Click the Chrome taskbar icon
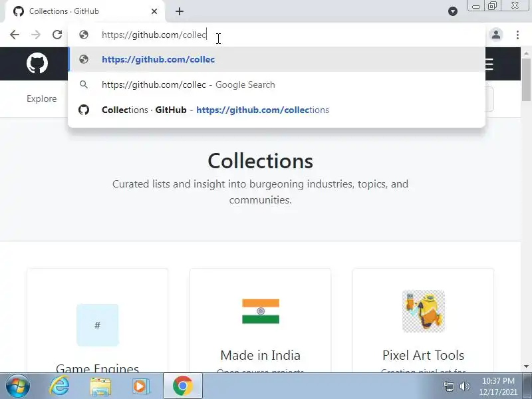Viewport: 532px width, 399px height. point(183,386)
